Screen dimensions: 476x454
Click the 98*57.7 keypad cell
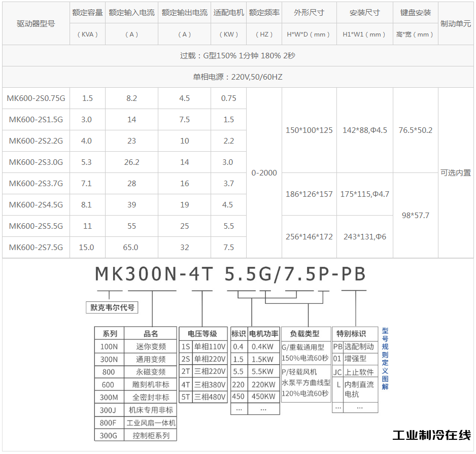click(415, 216)
